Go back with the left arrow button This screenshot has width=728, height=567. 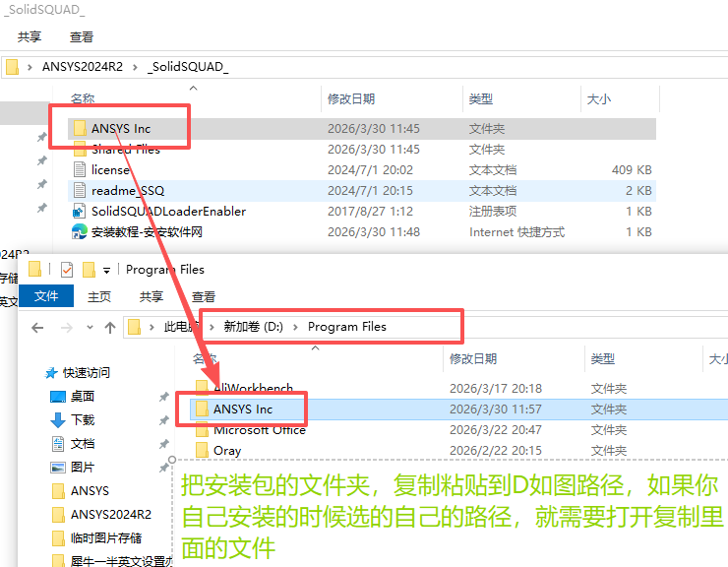pos(37,328)
